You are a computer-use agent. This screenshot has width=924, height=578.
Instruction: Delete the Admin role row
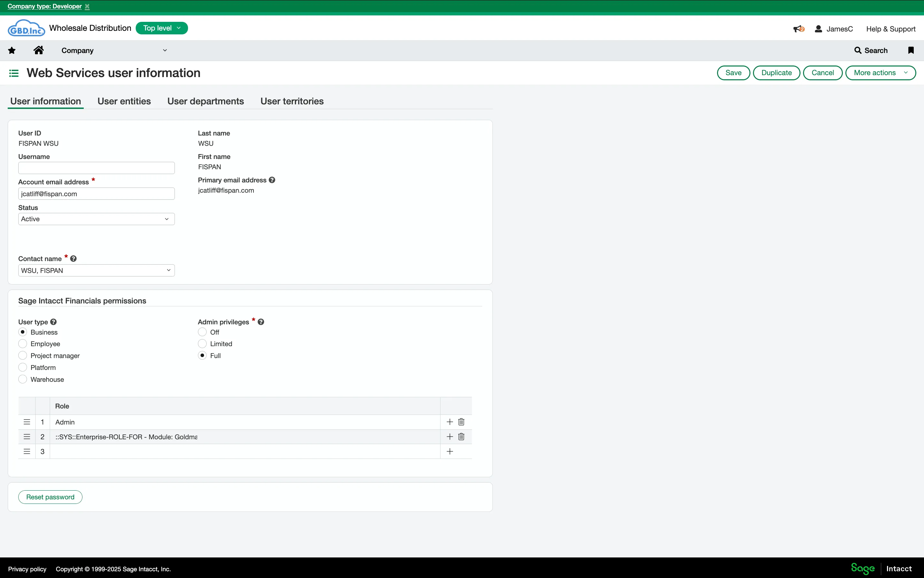coord(461,422)
